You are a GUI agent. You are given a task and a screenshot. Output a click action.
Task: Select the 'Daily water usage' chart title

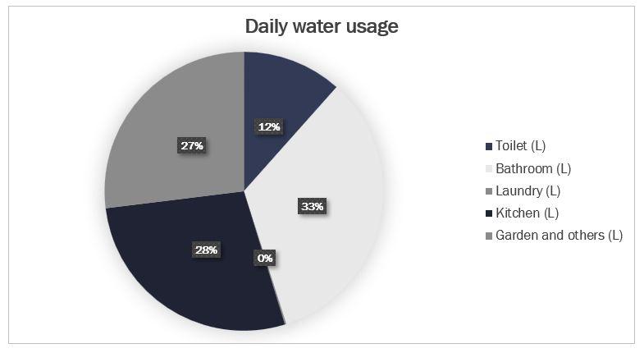[x=322, y=26]
